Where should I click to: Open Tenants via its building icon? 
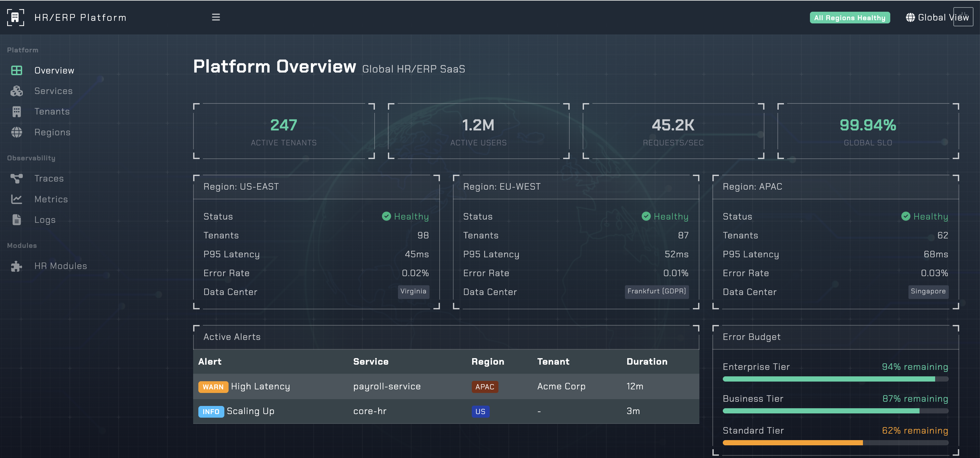[x=16, y=111]
